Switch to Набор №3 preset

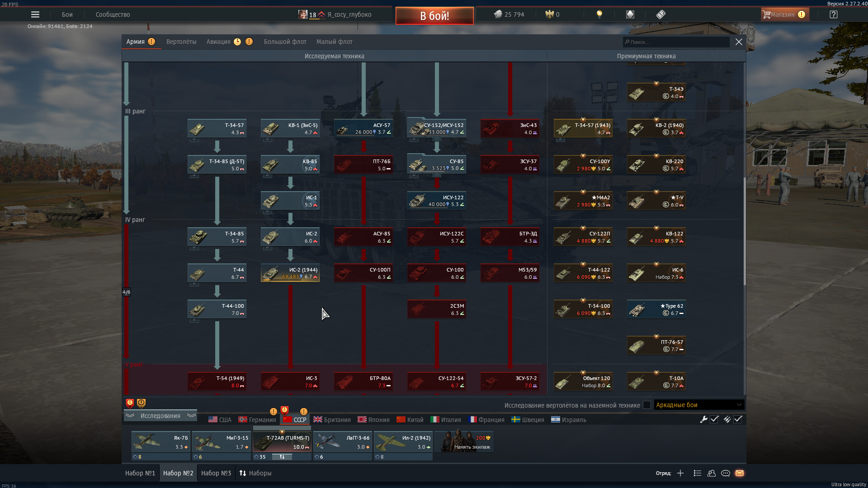[216, 473]
